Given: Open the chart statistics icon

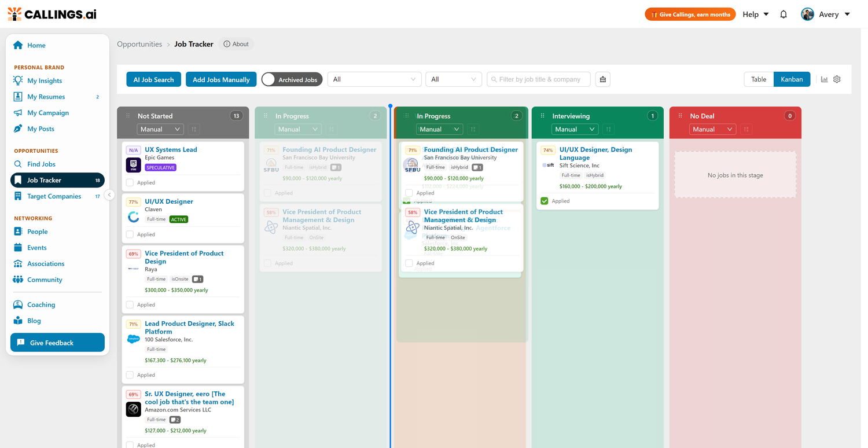Looking at the screenshot, I should pos(825,79).
